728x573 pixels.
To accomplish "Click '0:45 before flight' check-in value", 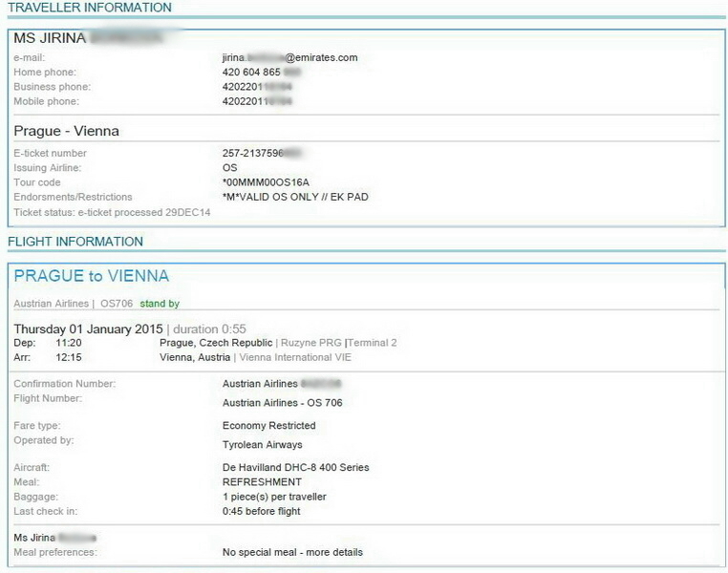I will (x=262, y=511).
